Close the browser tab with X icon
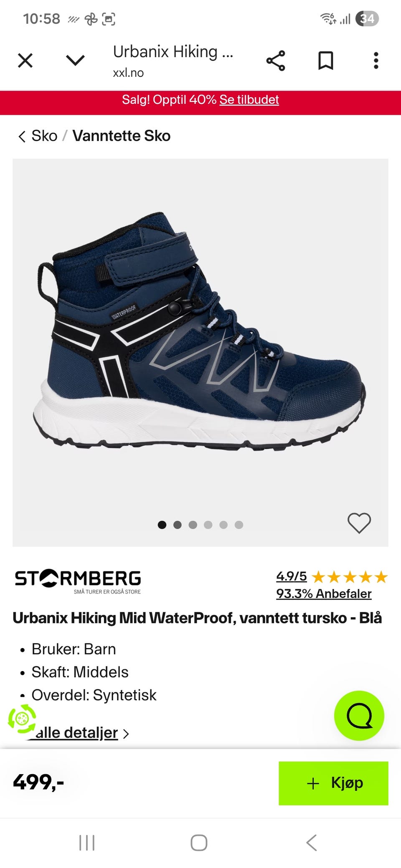The image size is (401, 868). [25, 61]
